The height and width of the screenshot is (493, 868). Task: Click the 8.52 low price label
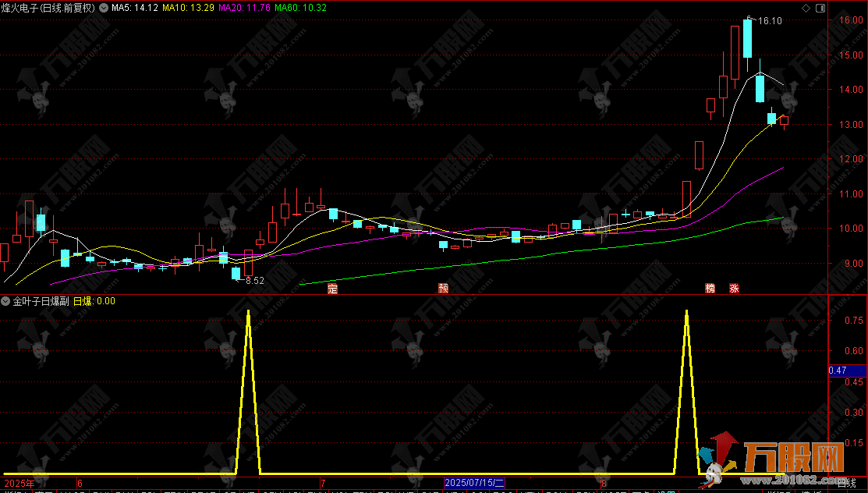click(x=255, y=281)
